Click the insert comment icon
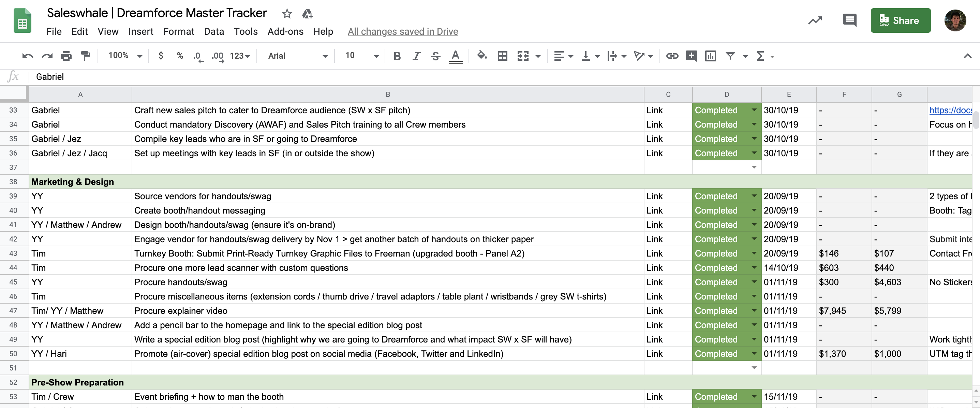 (691, 56)
